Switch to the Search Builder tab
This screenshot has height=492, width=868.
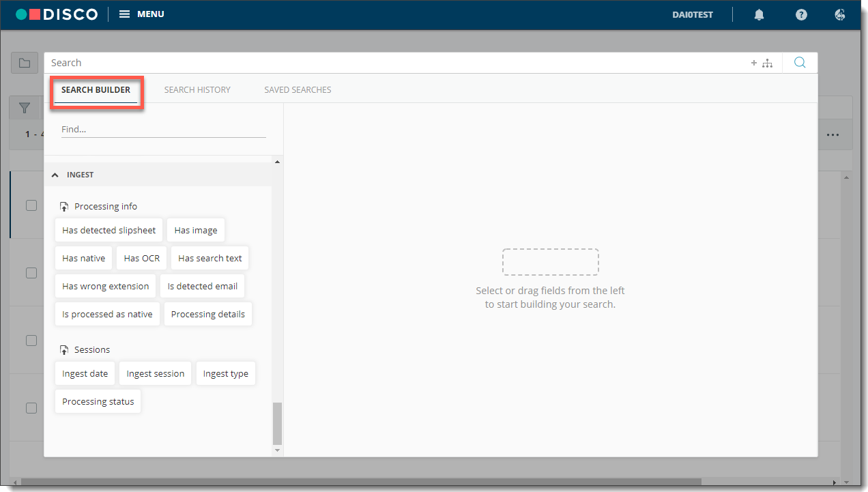pos(96,90)
